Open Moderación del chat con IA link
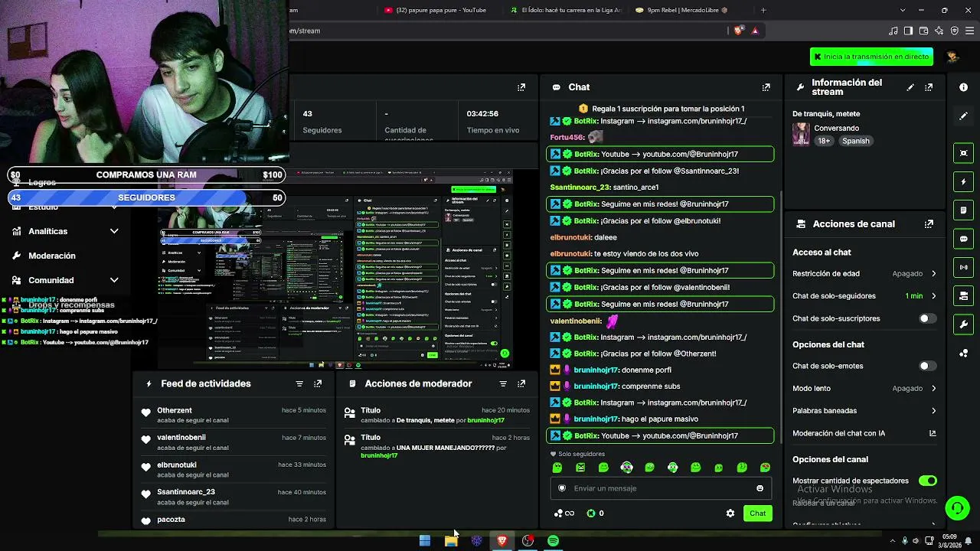This screenshot has width=980, height=551. tap(864, 433)
